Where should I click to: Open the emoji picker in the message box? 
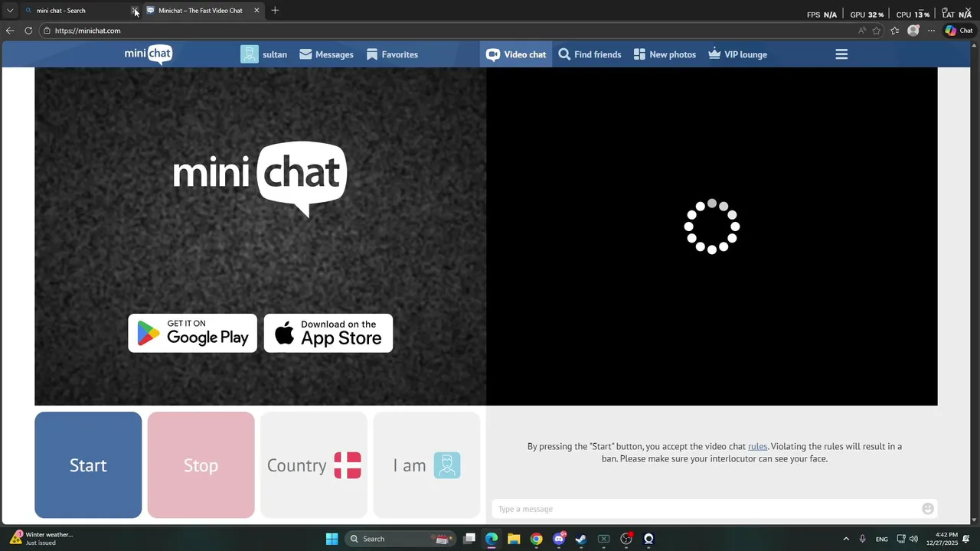[928, 509]
